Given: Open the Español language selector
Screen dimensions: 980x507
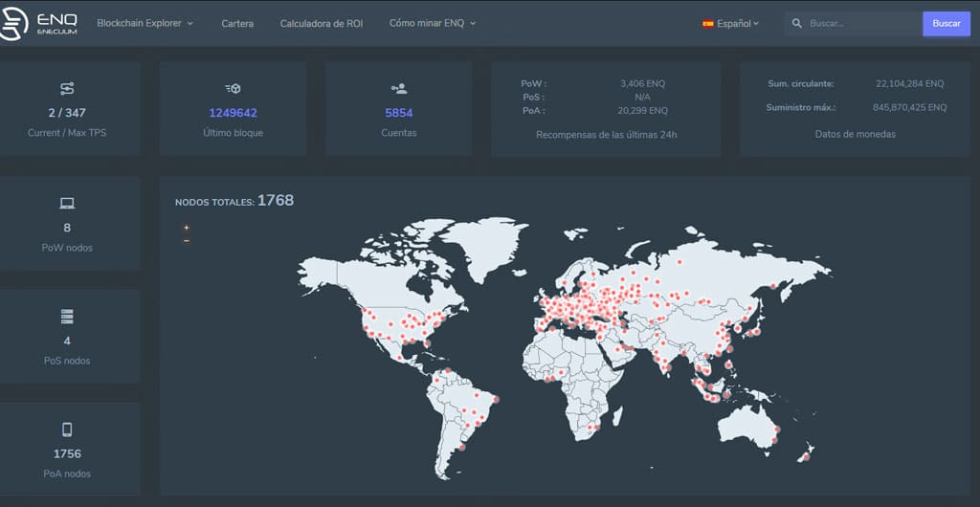Looking at the screenshot, I should pos(730,24).
